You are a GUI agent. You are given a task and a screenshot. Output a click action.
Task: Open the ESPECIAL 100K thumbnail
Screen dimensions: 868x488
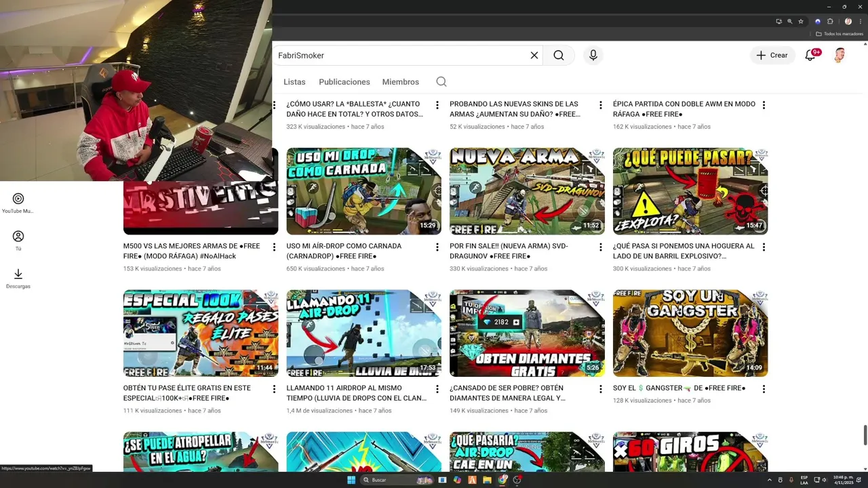pyautogui.click(x=201, y=333)
